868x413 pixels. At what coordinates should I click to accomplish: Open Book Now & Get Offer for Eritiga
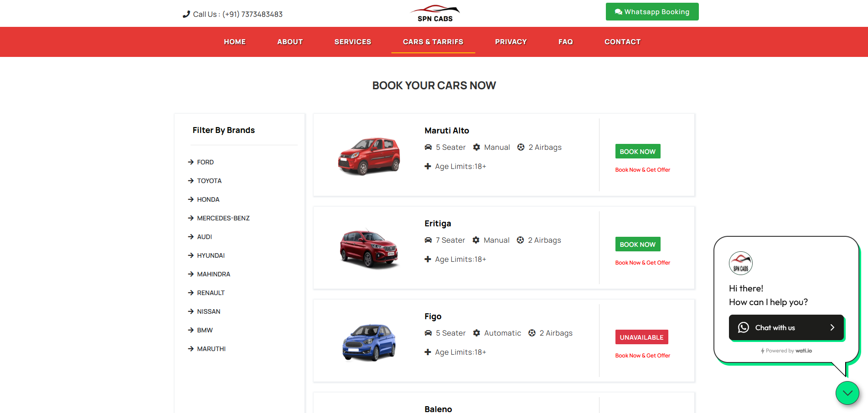coord(642,263)
